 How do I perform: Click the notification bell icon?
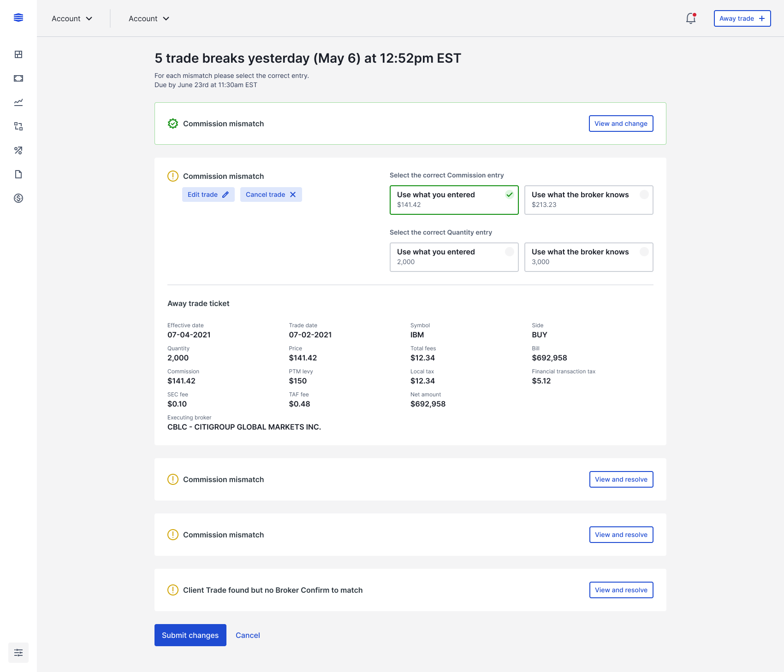(690, 19)
